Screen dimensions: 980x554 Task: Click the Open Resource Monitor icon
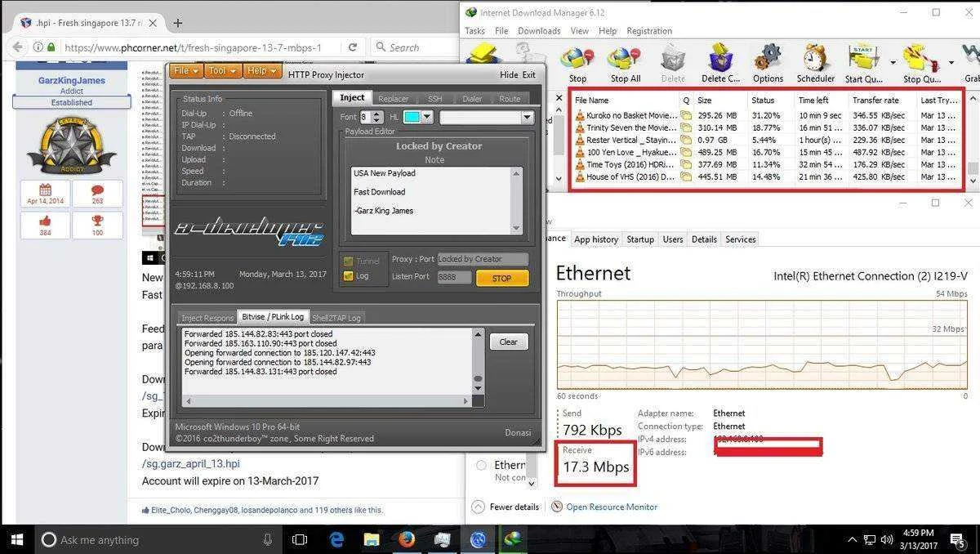(x=557, y=507)
